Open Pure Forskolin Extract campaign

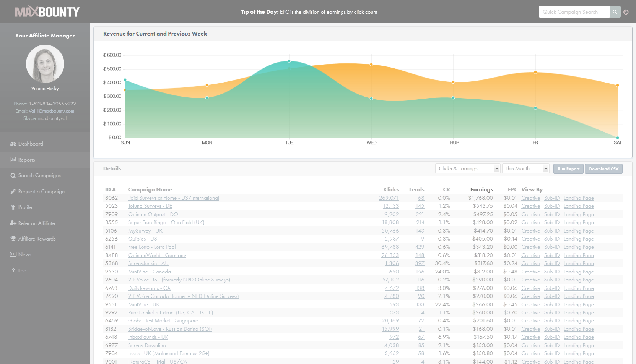[171, 312]
